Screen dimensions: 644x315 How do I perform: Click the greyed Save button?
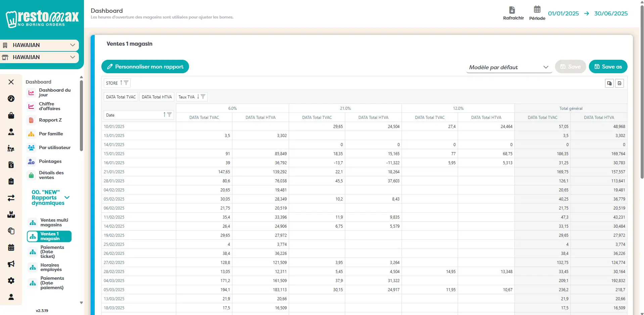pyautogui.click(x=570, y=66)
